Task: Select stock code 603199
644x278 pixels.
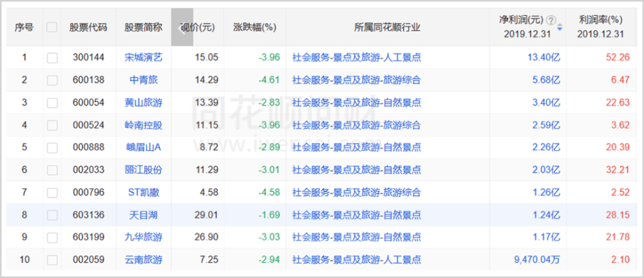Action: 88,237
